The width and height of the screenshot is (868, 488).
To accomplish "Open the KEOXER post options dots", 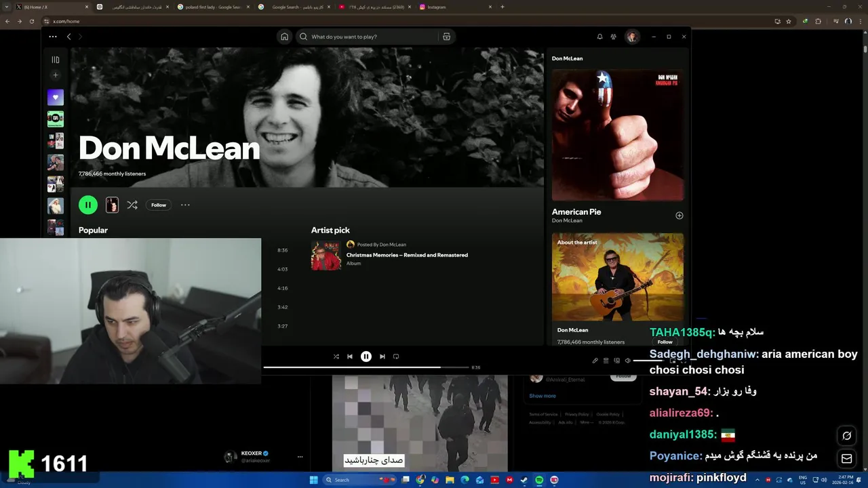I will coord(300,457).
